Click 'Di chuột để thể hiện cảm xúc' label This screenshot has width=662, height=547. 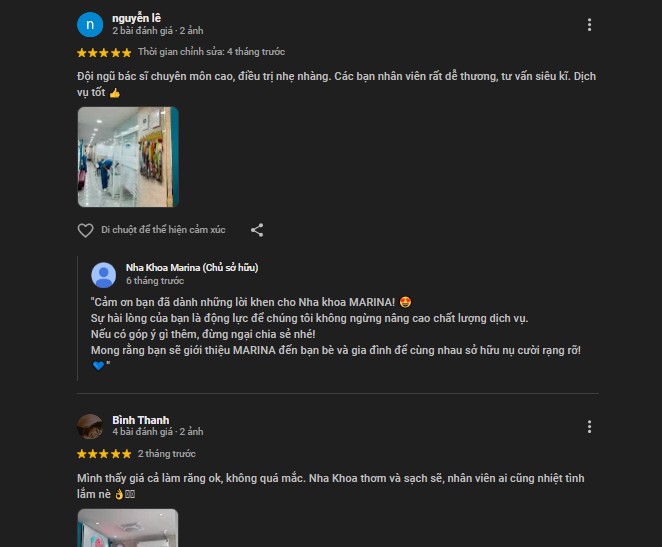tap(163, 230)
